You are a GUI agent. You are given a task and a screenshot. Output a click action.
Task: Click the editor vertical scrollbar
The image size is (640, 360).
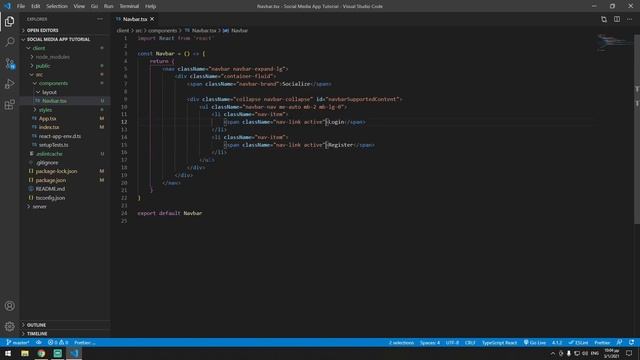[637, 129]
